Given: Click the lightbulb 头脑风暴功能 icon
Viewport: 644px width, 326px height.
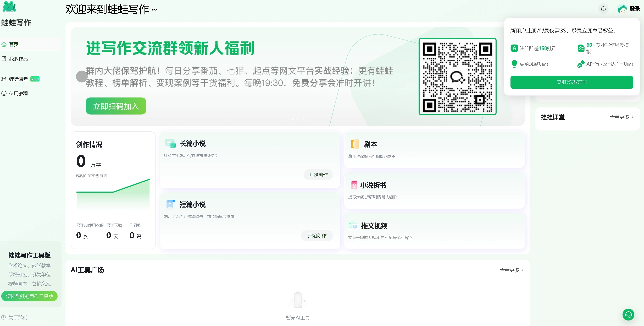Looking at the screenshot, I should (514, 64).
